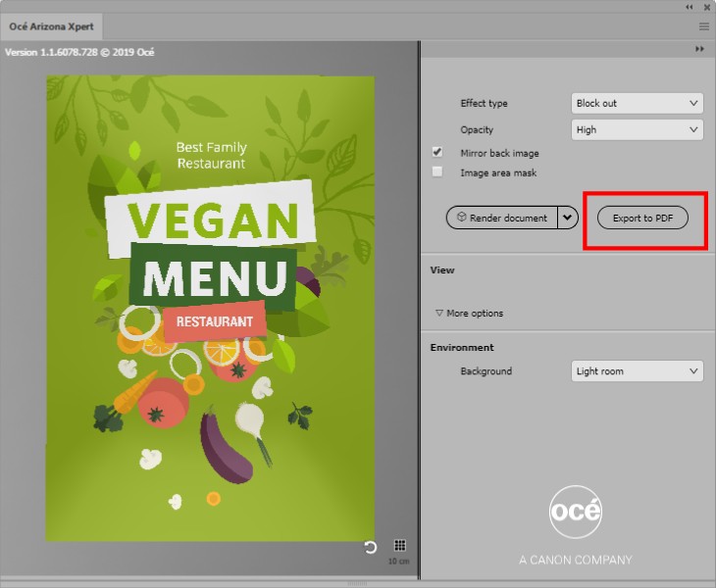Viewport: 716px width, 588px height.
Task: Select the Océ Arizona Xpert tab
Action: pos(53,26)
